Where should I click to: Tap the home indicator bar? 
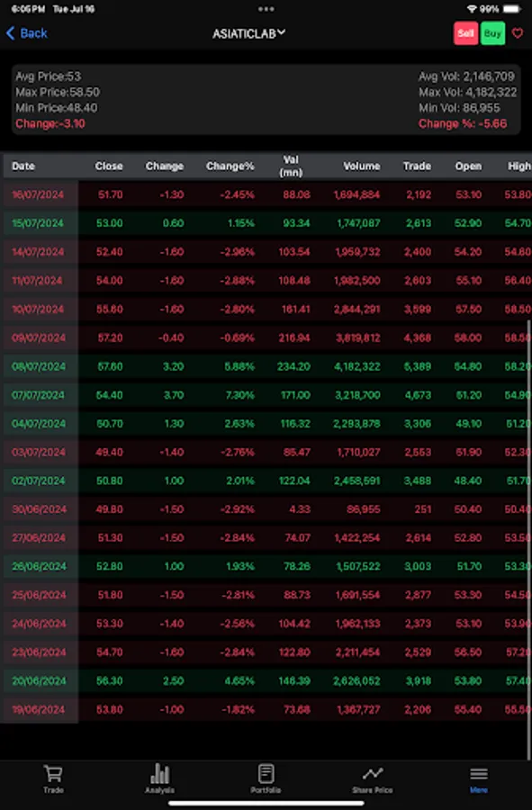[266, 804]
